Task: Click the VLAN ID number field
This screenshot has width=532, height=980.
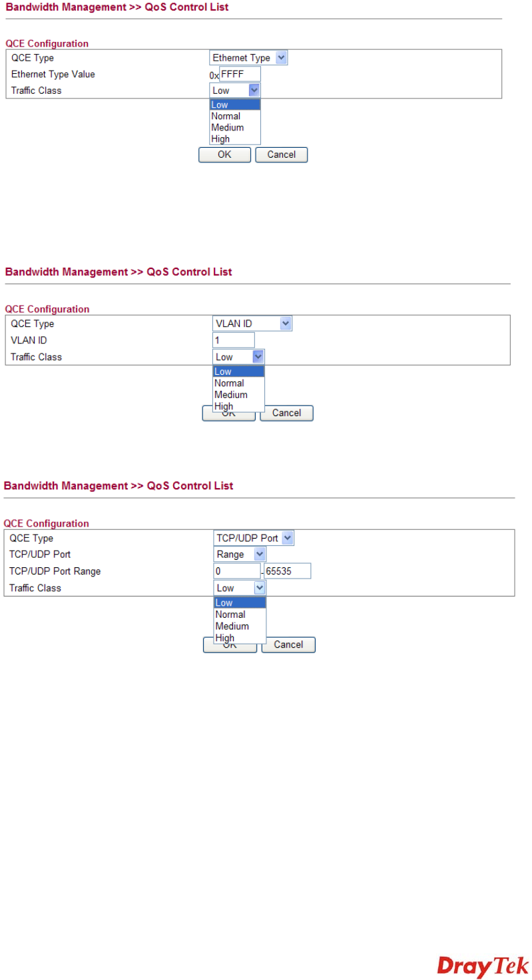Action: point(234,340)
